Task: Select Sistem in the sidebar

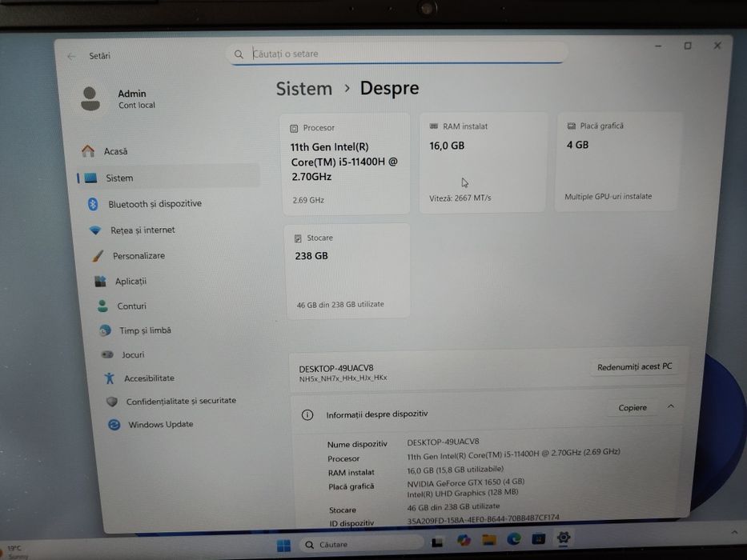Action: 167,178
